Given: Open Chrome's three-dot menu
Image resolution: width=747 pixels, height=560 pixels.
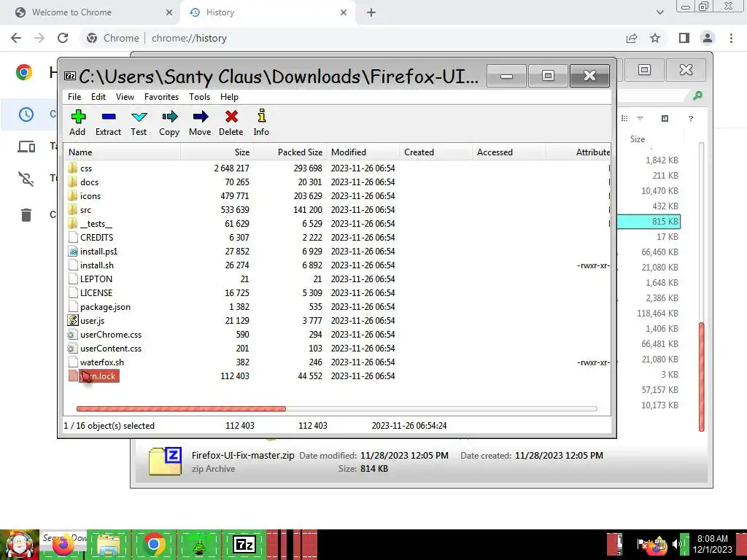Looking at the screenshot, I should tap(731, 38).
